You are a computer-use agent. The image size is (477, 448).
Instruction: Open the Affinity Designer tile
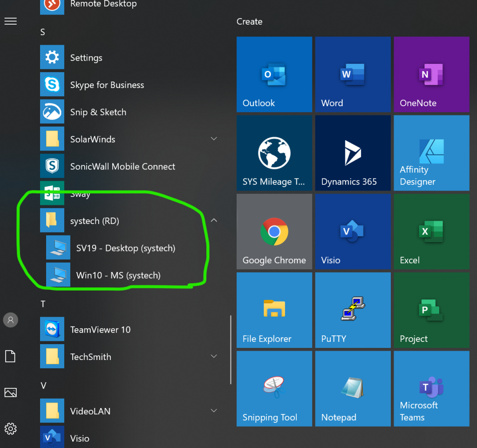[431, 153]
